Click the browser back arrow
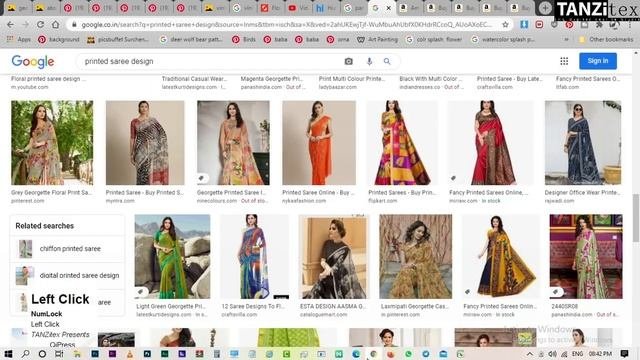This screenshot has width=640, height=360. [10, 25]
